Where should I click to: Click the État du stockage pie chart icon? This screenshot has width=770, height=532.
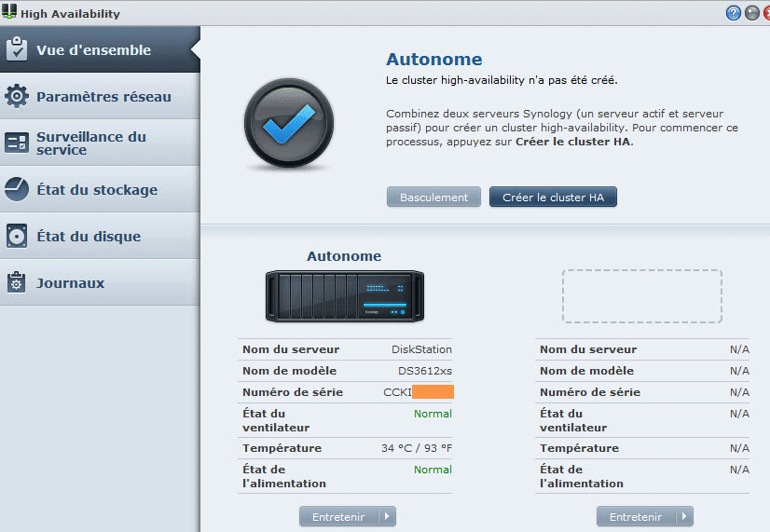[x=17, y=189]
